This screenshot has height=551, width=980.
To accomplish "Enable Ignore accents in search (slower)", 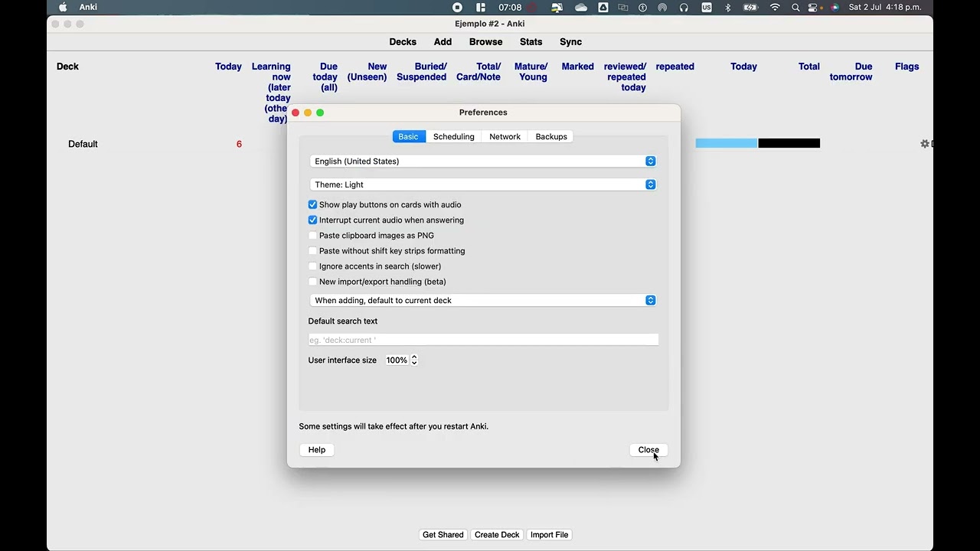I will pyautogui.click(x=312, y=266).
